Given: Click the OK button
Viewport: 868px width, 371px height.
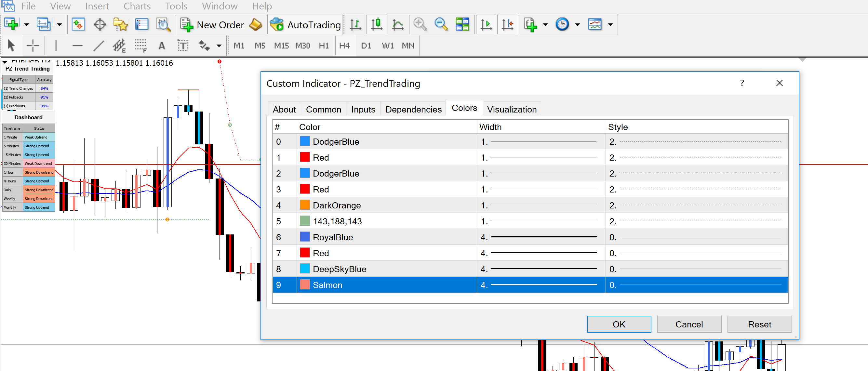Looking at the screenshot, I should (619, 324).
